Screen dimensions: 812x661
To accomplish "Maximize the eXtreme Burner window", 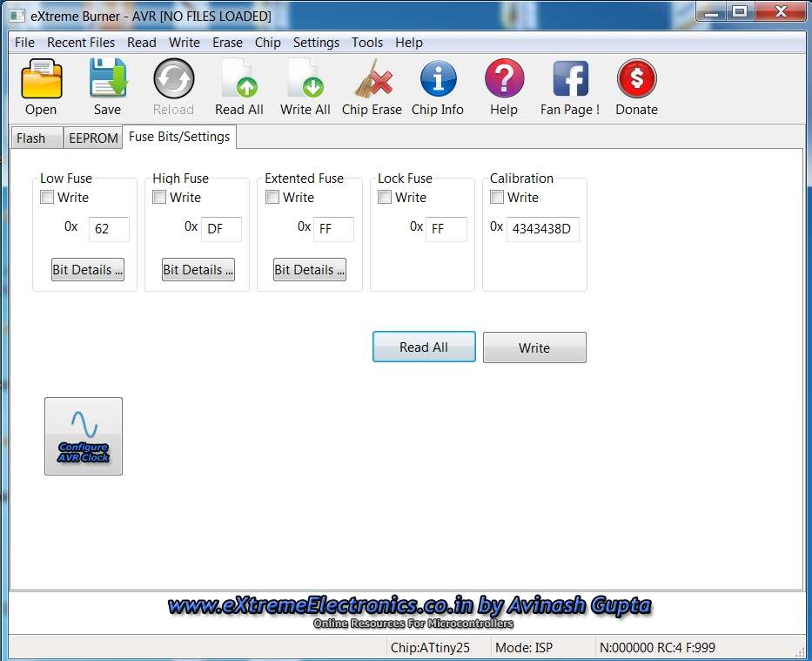I will [741, 11].
